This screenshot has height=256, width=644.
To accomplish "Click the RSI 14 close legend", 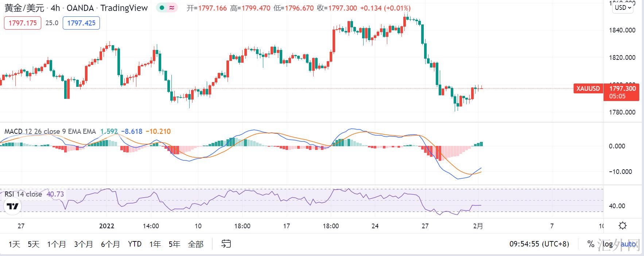I will 23,194.
